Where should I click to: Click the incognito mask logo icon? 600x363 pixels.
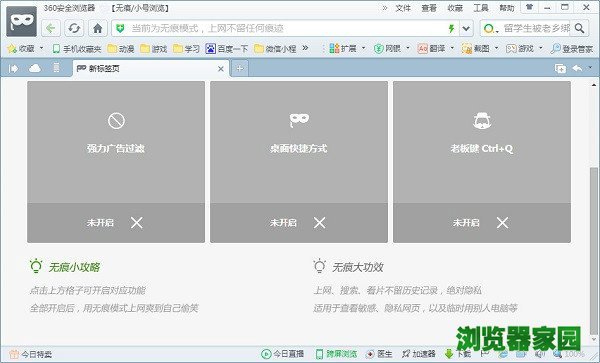click(x=21, y=22)
